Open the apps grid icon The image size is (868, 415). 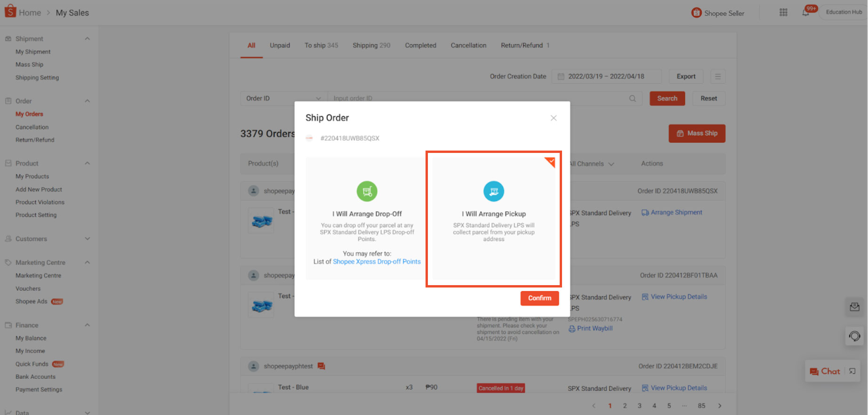[783, 13]
